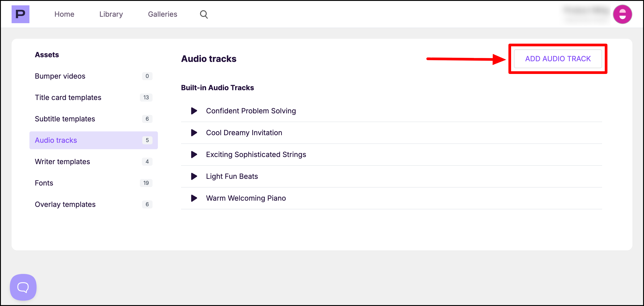Open the Library nav item
This screenshot has height=306, width=644.
(111, 14)
